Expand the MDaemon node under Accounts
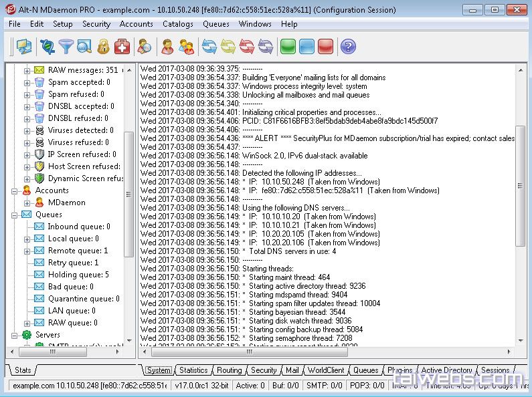Screen dimensions: 532x397 tap(27, 203)
